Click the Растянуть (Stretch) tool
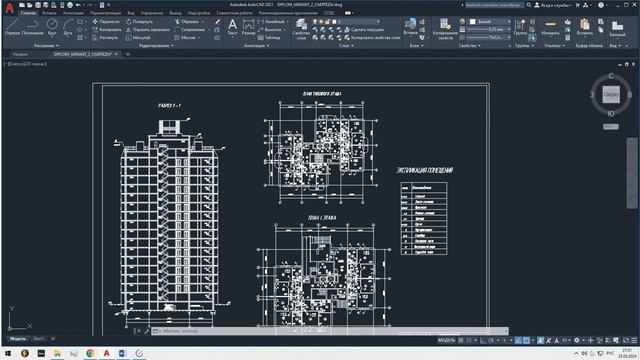This screenshot has width=640, height=360. pyautogui.click(x=105, y=38)
